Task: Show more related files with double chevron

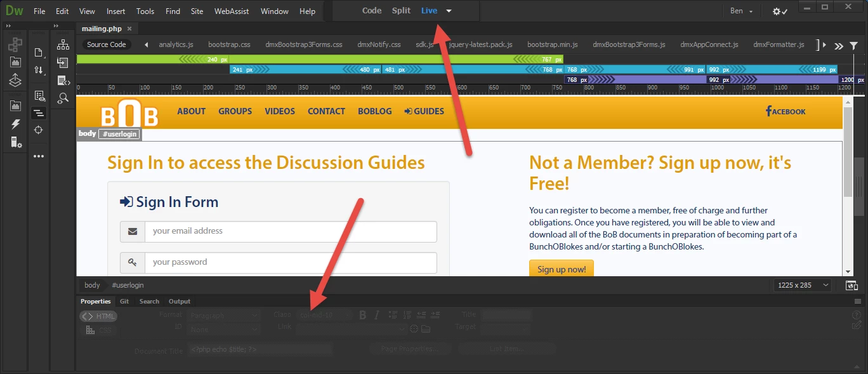Action: tap(839, 45)
